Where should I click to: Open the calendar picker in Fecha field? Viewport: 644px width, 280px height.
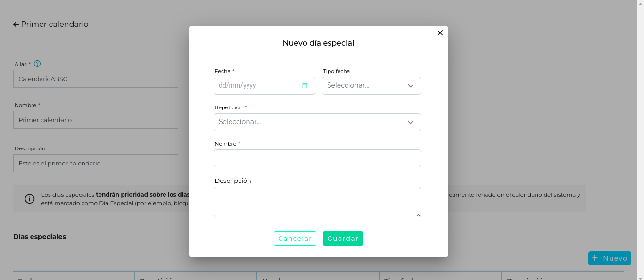[x=305, y=86]
